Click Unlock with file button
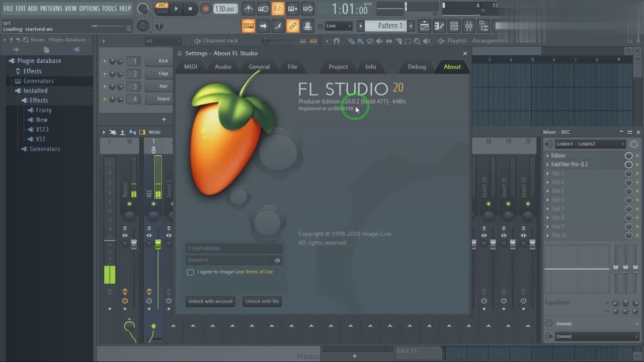Viewport: 644px width, 362px height. click(x=262, y=302)
